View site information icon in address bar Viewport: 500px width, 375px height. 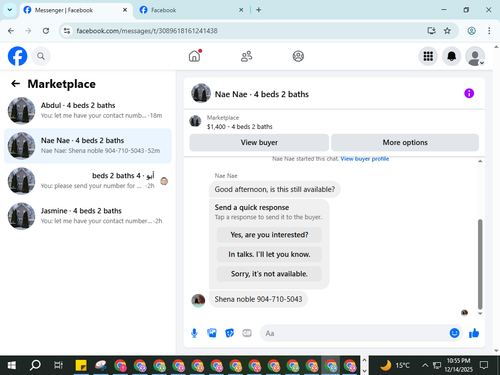click(67, 31)
